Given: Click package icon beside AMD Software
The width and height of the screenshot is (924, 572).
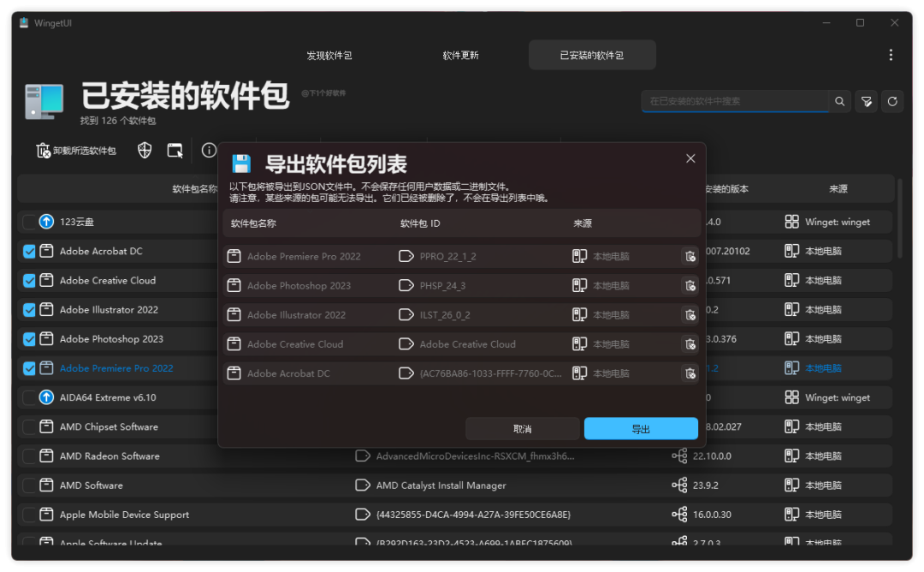Looking at the screenshot, I should click(46, 486).
